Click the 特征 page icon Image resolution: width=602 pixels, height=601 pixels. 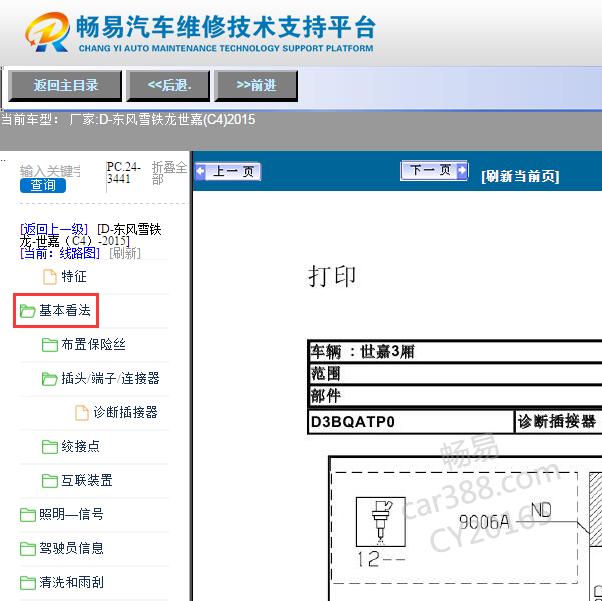50,277
